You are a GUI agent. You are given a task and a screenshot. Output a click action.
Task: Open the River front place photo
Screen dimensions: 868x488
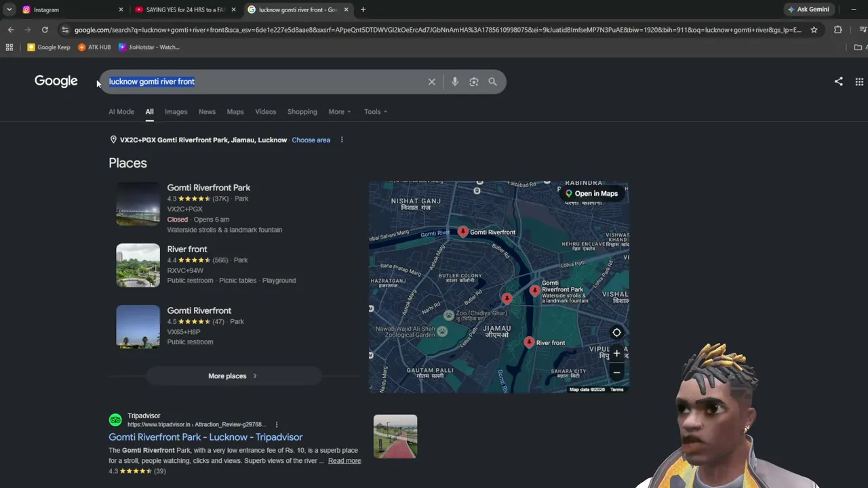(x=138, y=266)
